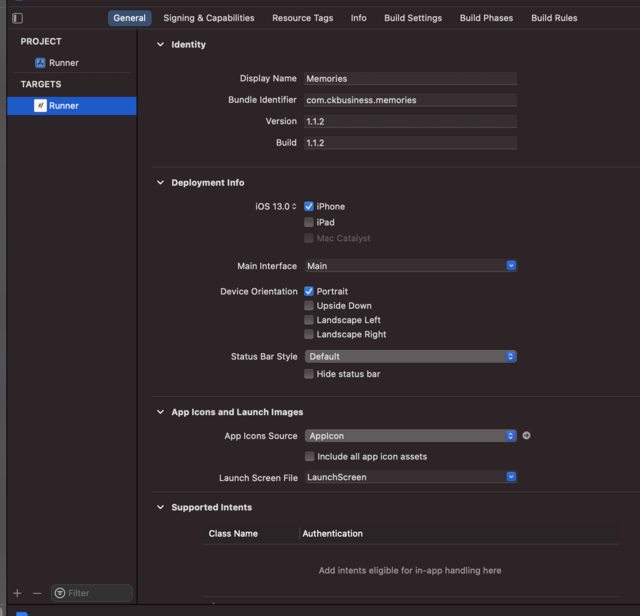
Task: Click the Runner project blueprint icon
Action: pyautogui.click(x=40, y=63)
